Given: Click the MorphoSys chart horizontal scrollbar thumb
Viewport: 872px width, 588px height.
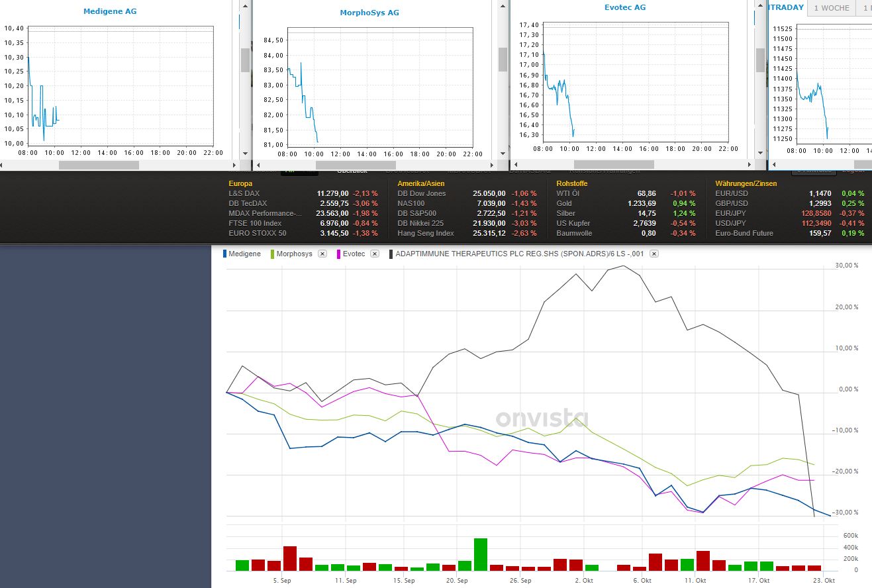Looking at the screenshot, I should (x=356, y=165).
